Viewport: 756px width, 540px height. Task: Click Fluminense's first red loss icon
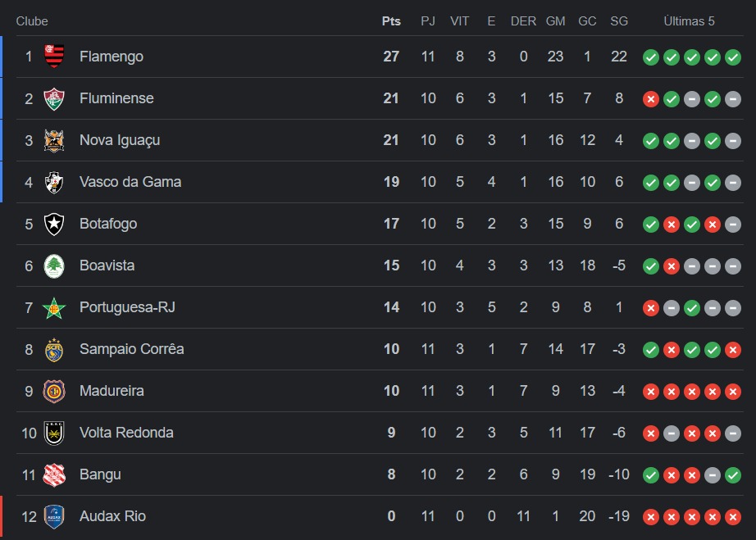[x=651, y=99]
